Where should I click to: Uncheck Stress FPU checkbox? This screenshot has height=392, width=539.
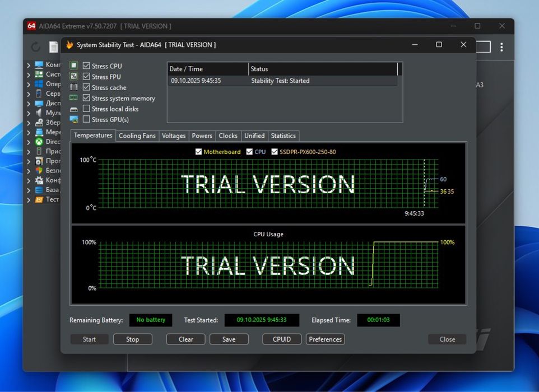(x=86, y=76)
